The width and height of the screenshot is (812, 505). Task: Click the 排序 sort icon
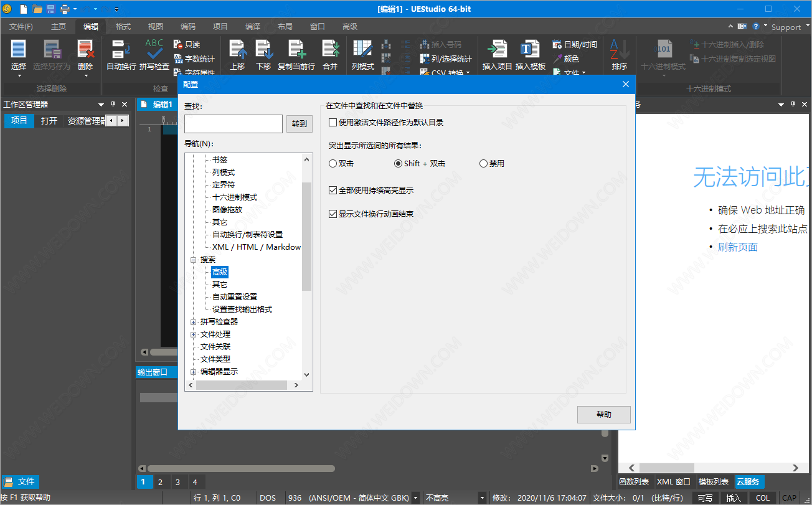click(x=619, y=50)
